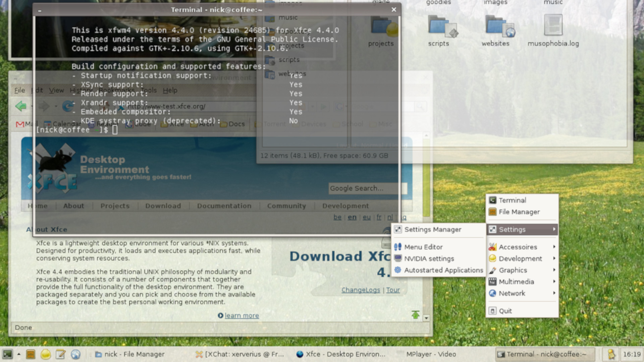Open the text editor launcher in panel

pos(61,354)
